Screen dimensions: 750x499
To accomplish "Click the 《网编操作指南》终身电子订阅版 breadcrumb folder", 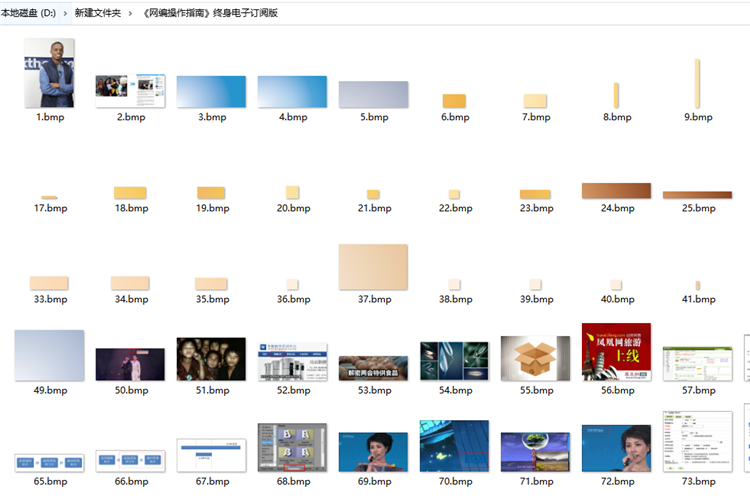I will pos(211,13).
